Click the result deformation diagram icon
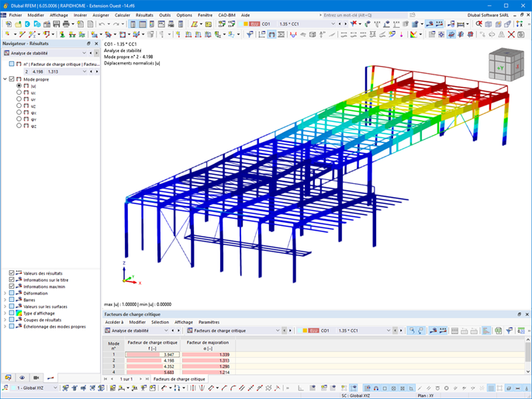This screenshot has width=532, height=399. coord(293,34)
